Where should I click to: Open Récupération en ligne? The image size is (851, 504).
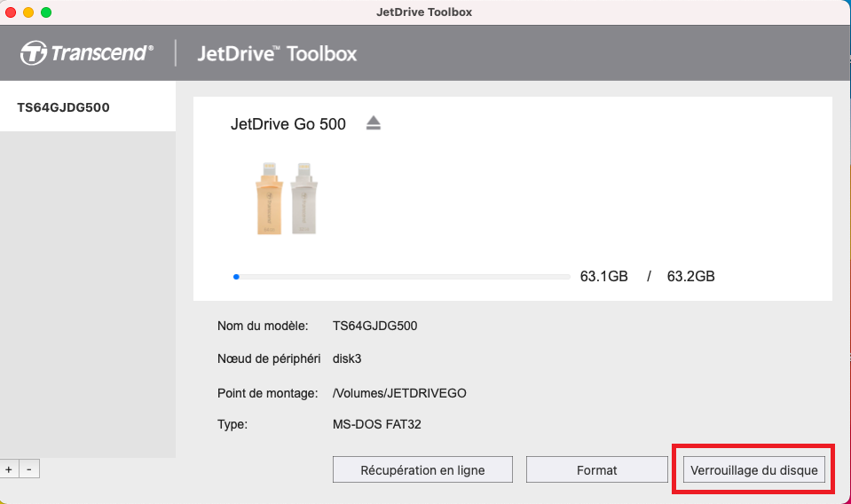422,469
